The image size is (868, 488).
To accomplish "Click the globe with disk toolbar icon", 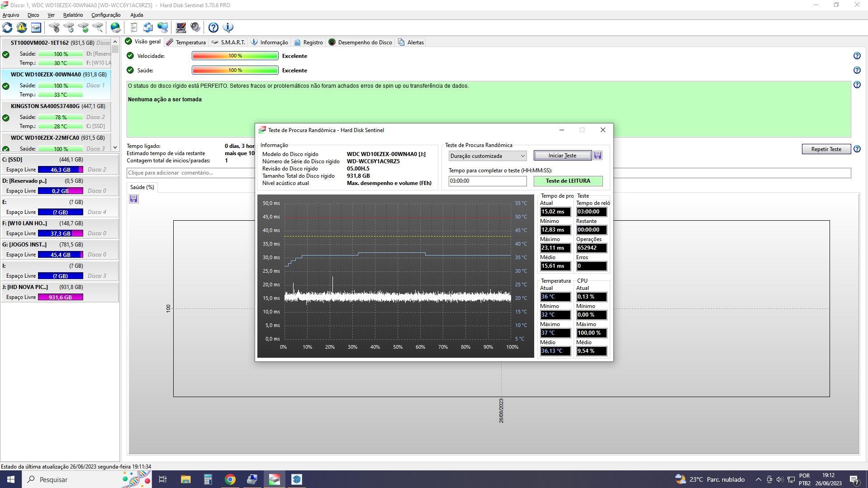I will [116, 28].
